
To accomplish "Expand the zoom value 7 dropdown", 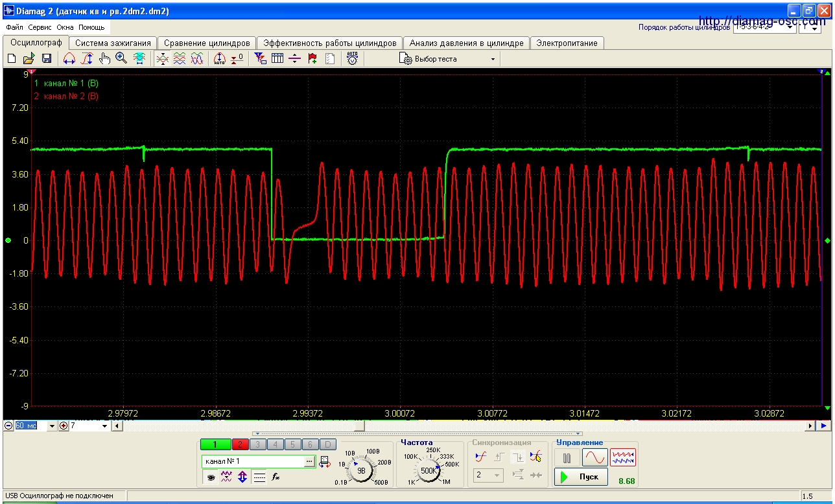I will pos(105,426).
